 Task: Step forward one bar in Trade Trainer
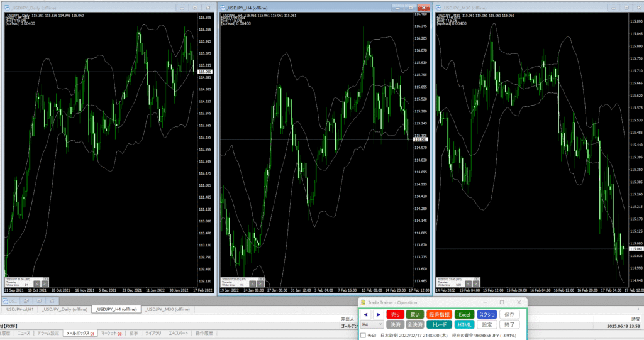[378, 314]
